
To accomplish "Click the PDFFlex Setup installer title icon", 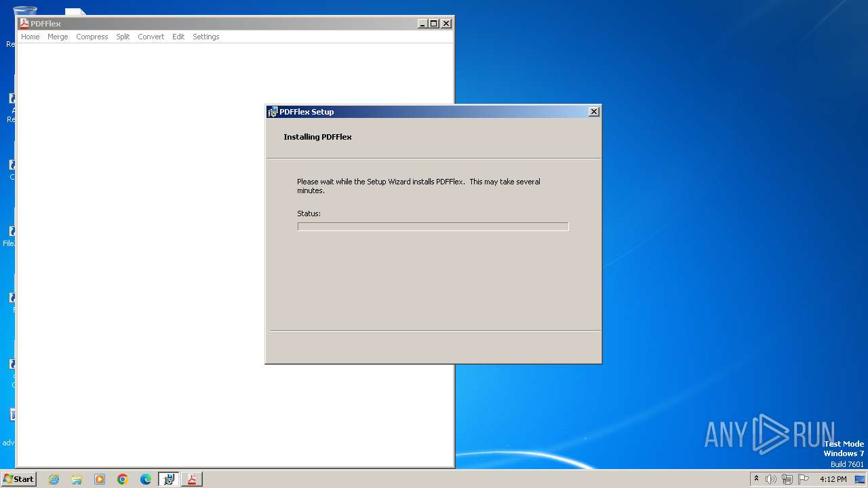I will click(273, 112).
